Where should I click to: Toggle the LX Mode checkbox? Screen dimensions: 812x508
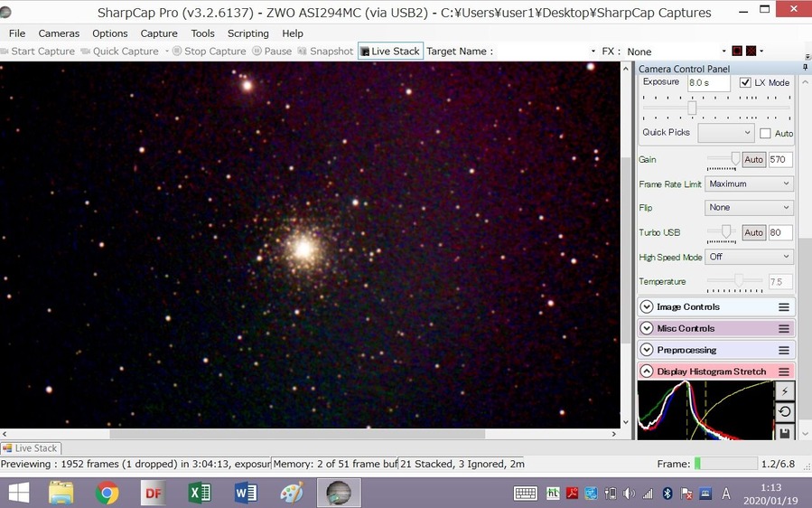tap(745, 82)
